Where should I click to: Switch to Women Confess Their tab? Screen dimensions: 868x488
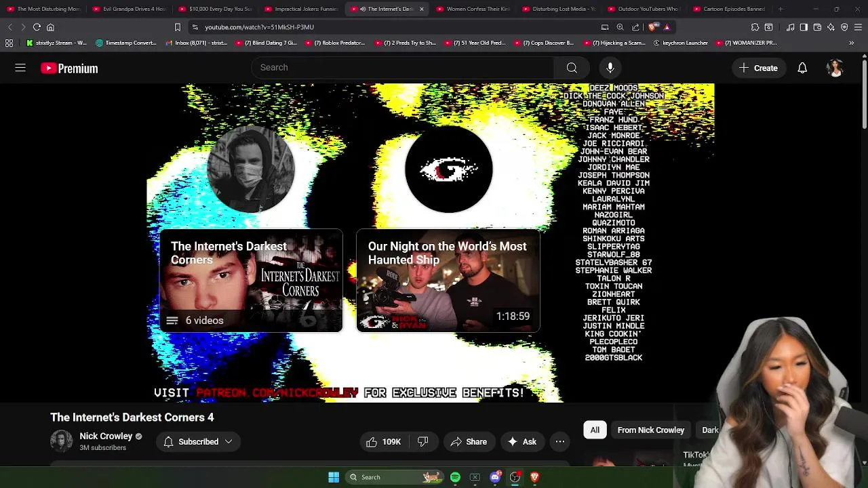click(473, 9)
